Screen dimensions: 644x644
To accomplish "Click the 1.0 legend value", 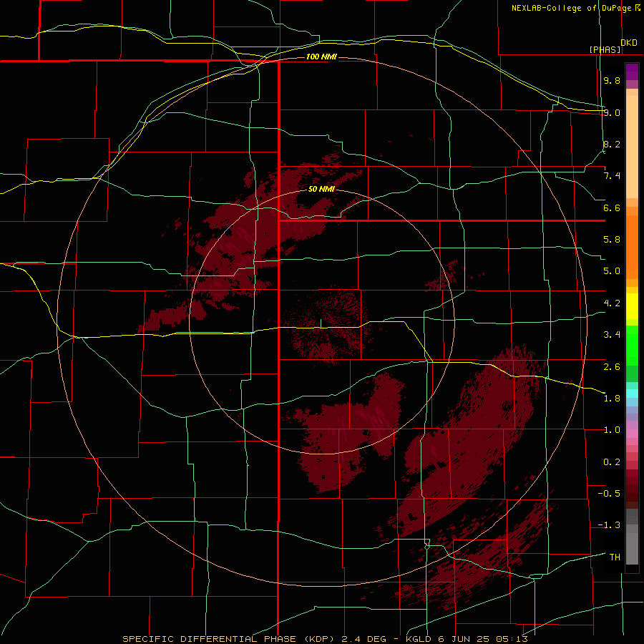I will [x=612, y=430].
